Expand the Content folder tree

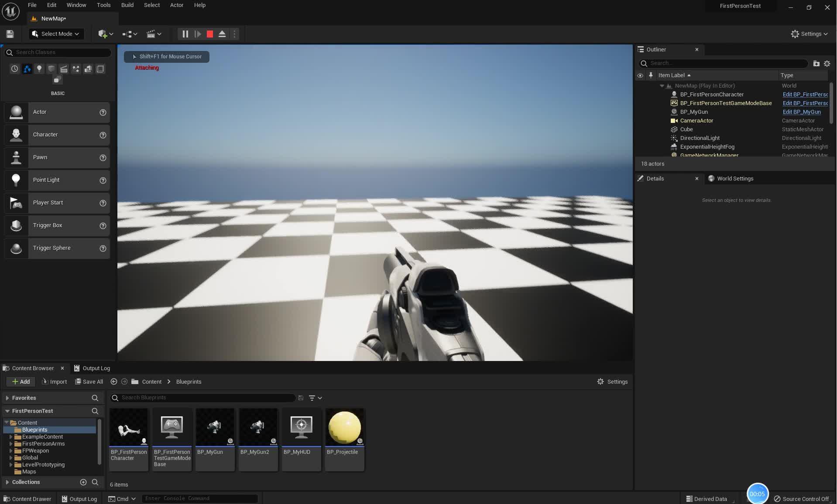pyautogui.click(x=6, y=422)
